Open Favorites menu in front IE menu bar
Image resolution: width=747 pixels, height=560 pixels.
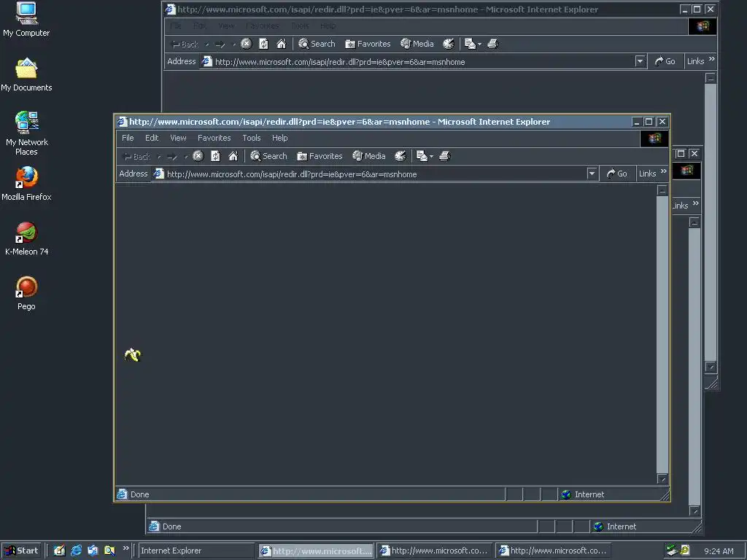tap(214, 138)
